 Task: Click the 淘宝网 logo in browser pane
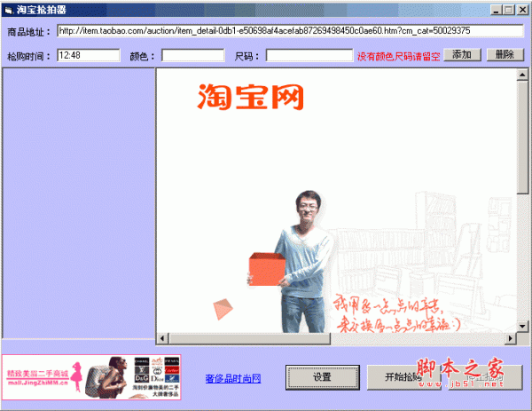(250, 97)
